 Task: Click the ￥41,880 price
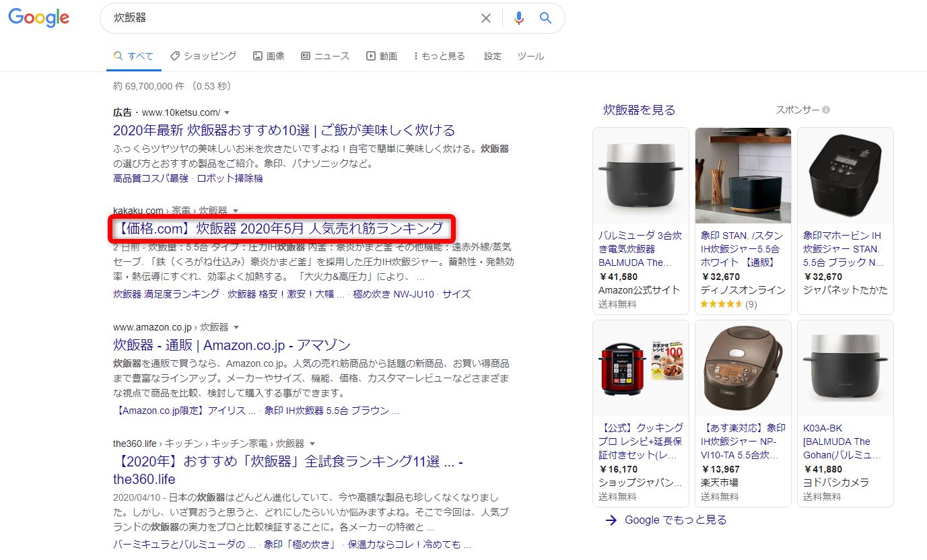coord(823,469)
